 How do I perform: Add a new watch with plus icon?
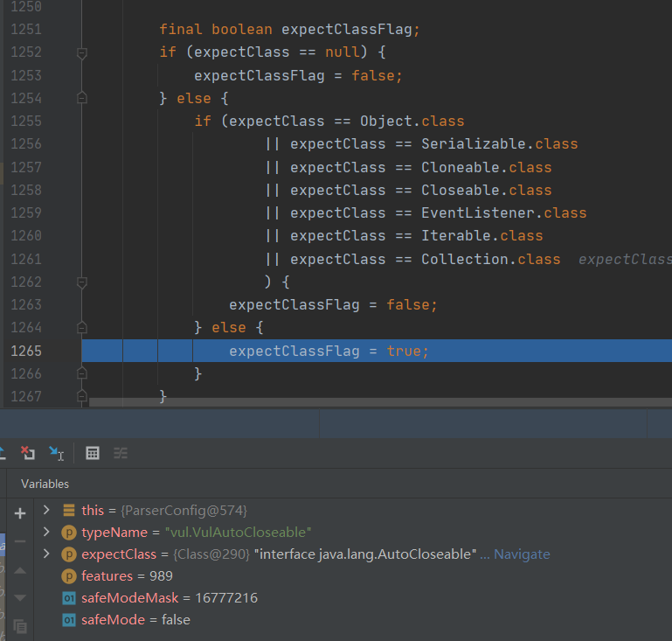tap(20, 513)
